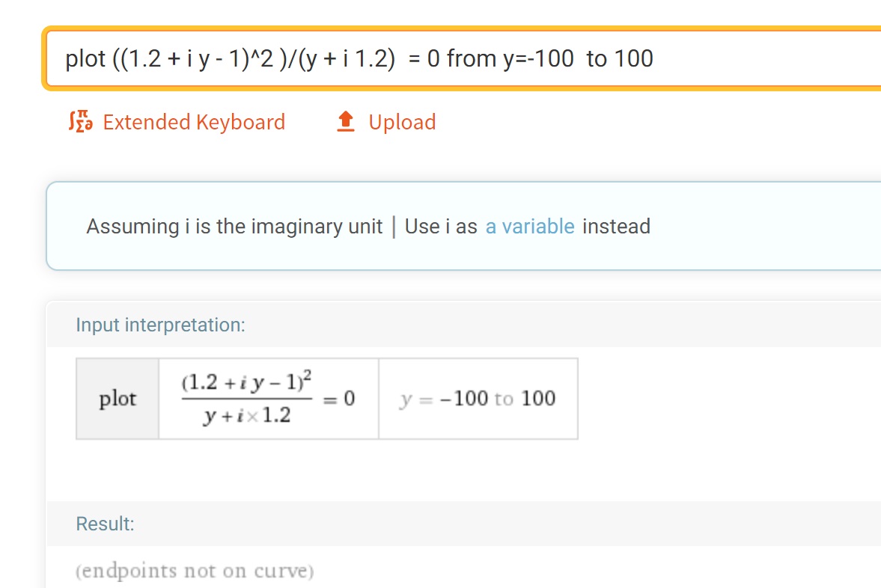Place cursor after 'to 100' in query

point(654,58)
